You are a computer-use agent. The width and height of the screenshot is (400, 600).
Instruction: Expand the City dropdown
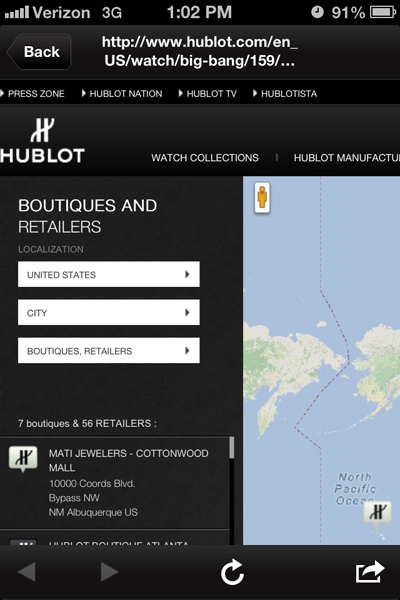coord(109,312)
